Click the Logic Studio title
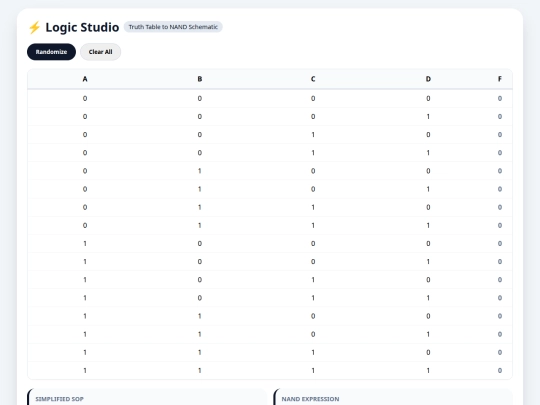The image size is (540, 405). [x=82, y=27]
